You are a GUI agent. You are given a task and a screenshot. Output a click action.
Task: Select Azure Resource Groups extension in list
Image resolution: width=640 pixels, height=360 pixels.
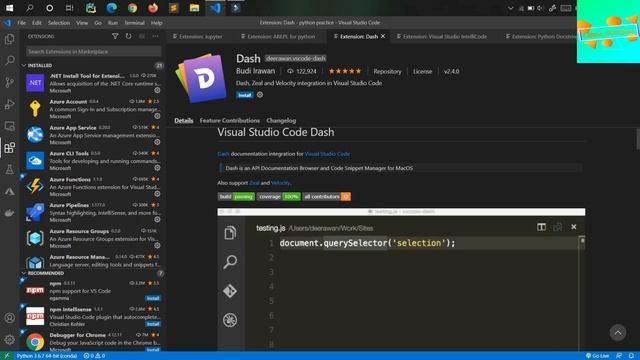point(93,238)
